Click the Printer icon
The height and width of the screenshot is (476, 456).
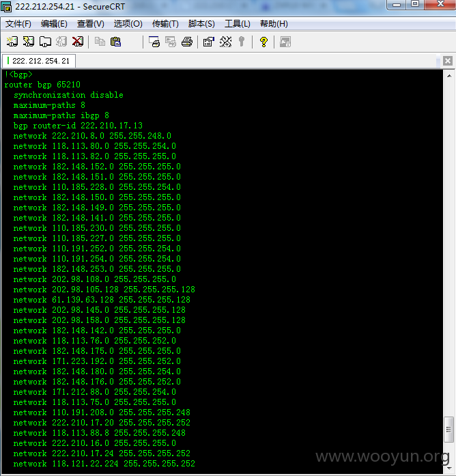tap(187, 42)
